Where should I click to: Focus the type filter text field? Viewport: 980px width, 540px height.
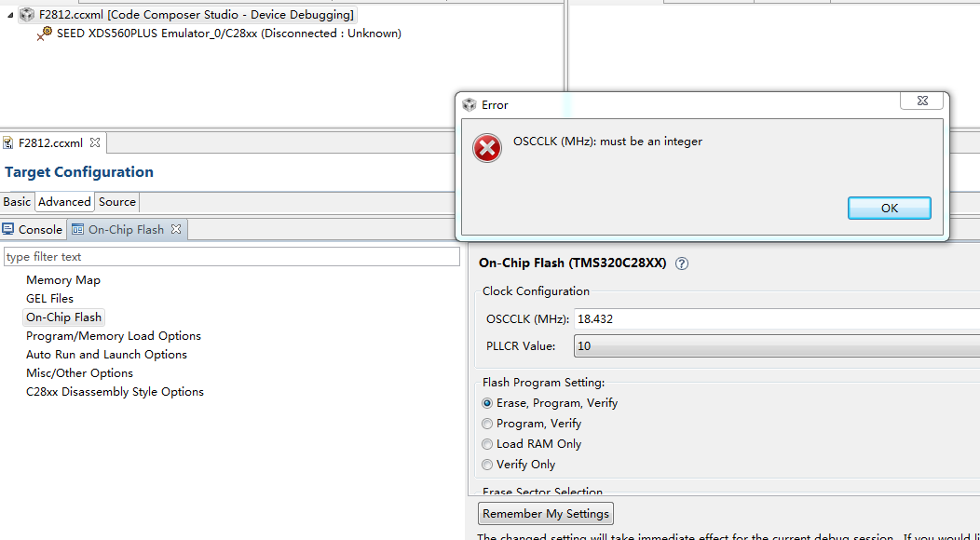pyautogui.click(x=232, y=257)
